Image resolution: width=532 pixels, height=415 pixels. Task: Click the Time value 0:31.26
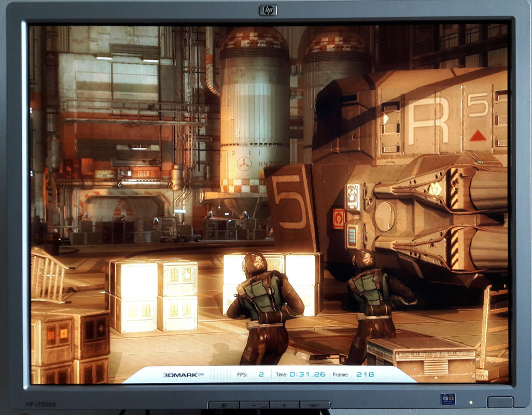[307, 375]
